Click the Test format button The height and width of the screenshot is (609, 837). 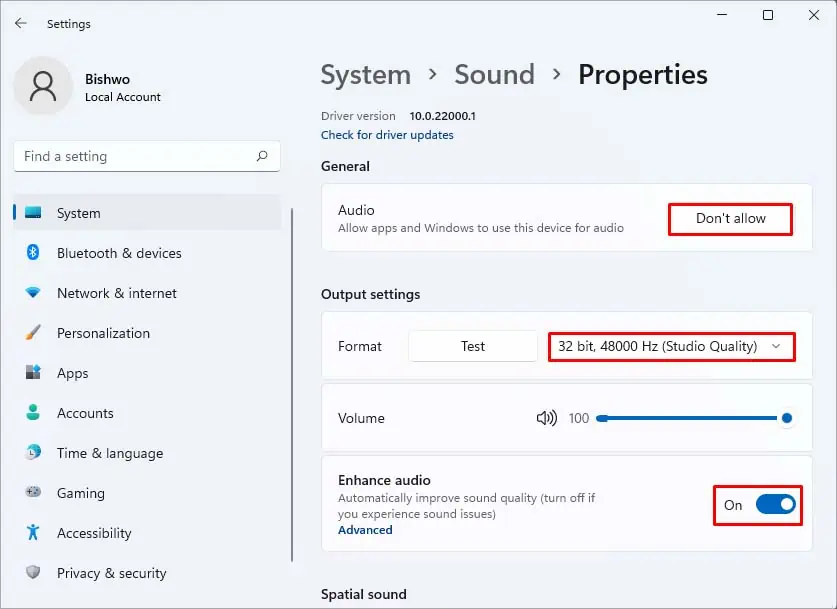coord(473,346)
